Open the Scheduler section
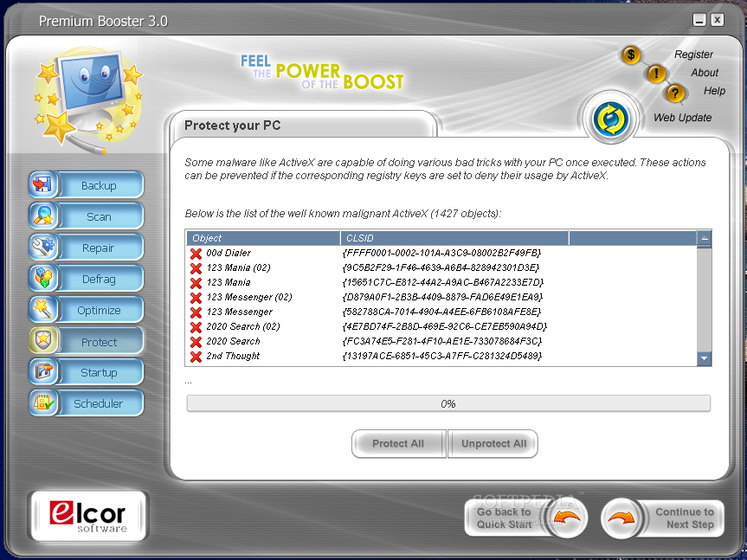Screen dimensions: 747x560 99,403
